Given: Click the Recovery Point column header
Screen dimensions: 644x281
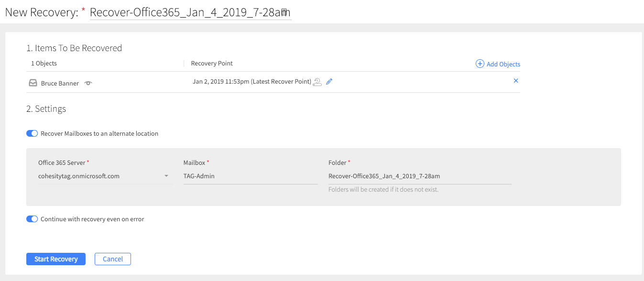Looking at the screenshot, I should coord(212,63).
